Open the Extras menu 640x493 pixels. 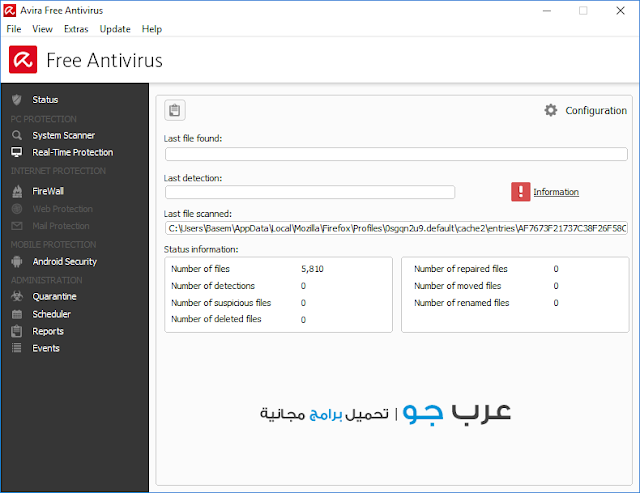coord(76,29)
